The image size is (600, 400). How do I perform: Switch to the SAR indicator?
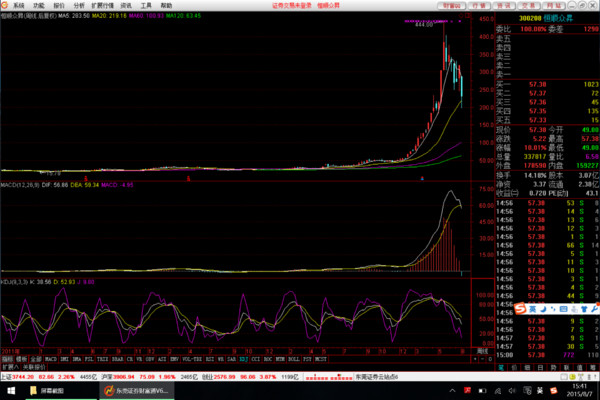click(x=232, y=359)
